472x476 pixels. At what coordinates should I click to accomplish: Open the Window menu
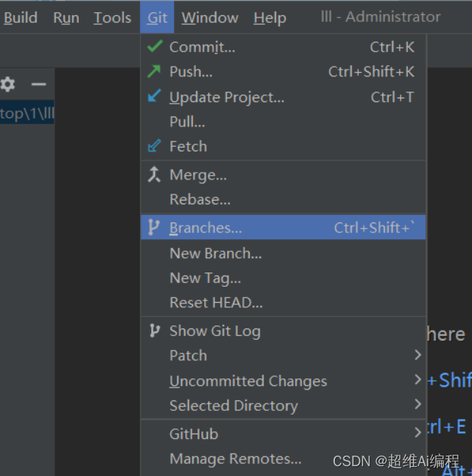click(210, 17)
